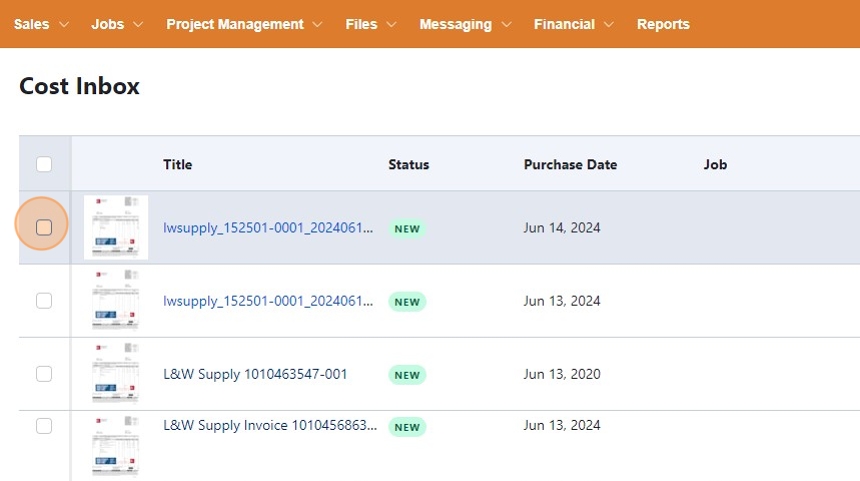Expand the Files menu

(371, 24)
